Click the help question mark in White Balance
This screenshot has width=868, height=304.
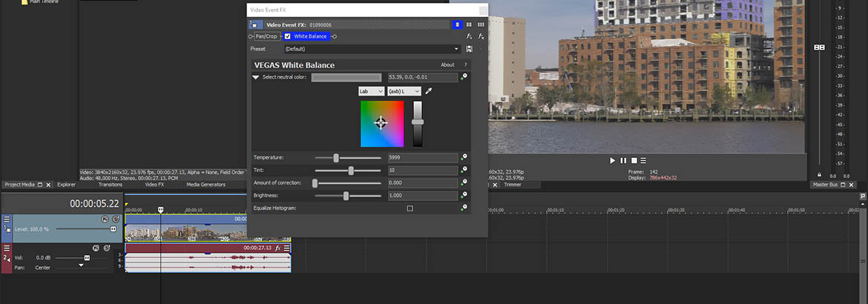[x=466, y=65]
